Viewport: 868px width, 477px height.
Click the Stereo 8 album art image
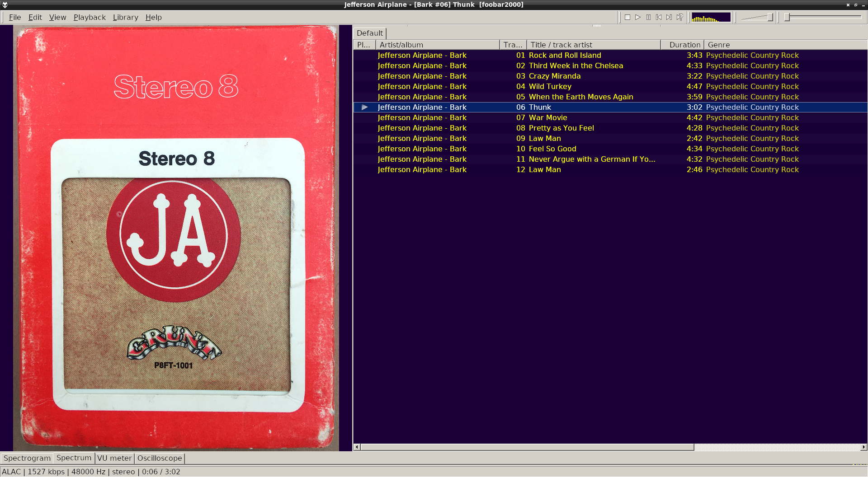[x=176, y=238]
